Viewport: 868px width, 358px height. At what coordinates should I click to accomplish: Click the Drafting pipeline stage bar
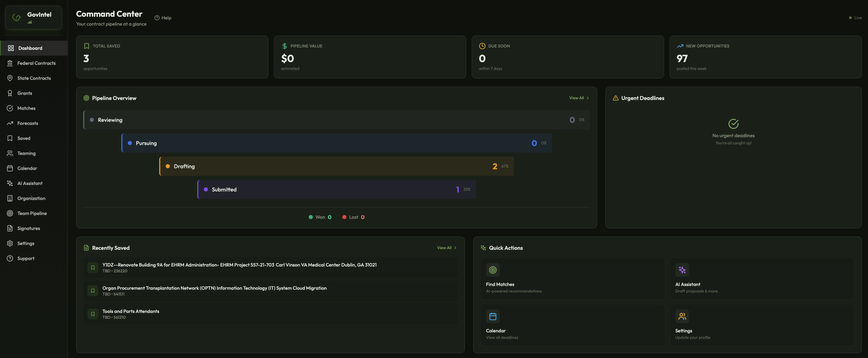(336, 166)
